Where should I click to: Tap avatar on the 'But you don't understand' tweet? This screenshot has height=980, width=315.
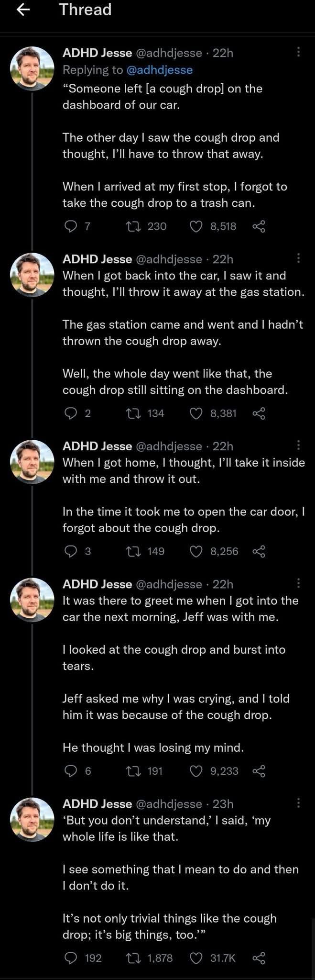32,819
